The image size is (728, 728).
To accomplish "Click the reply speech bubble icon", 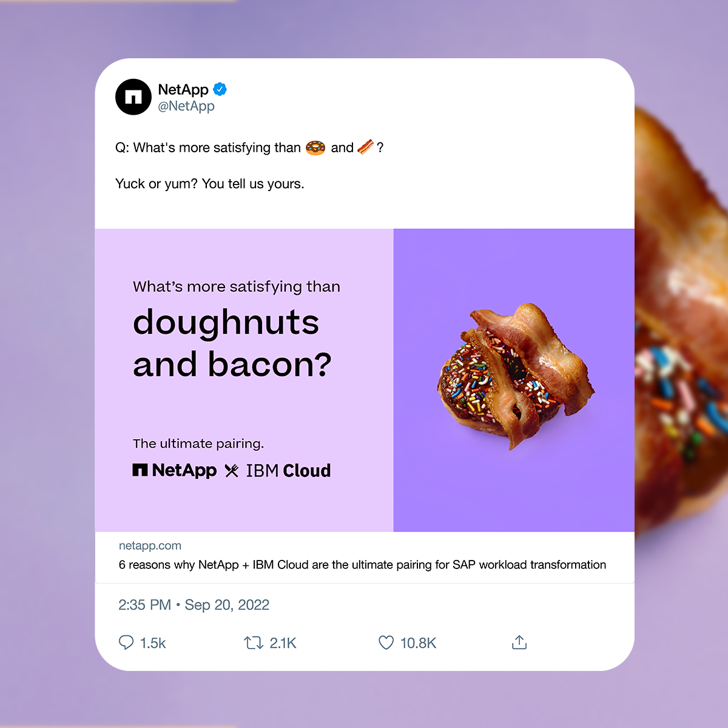I will (x=126, y=642).
